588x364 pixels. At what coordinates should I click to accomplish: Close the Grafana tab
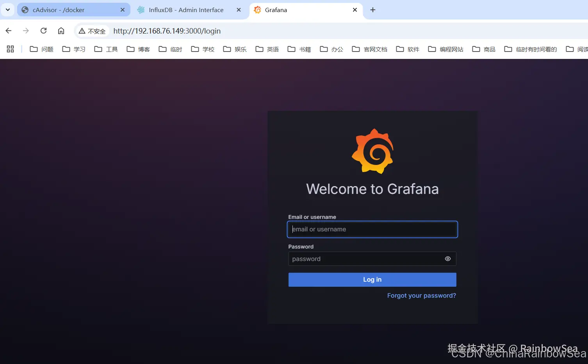355,10
